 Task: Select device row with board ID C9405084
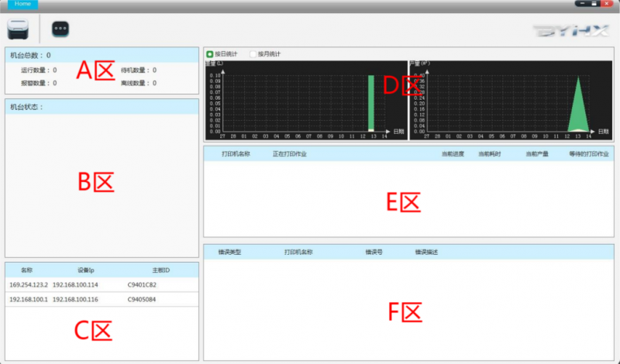142,299
